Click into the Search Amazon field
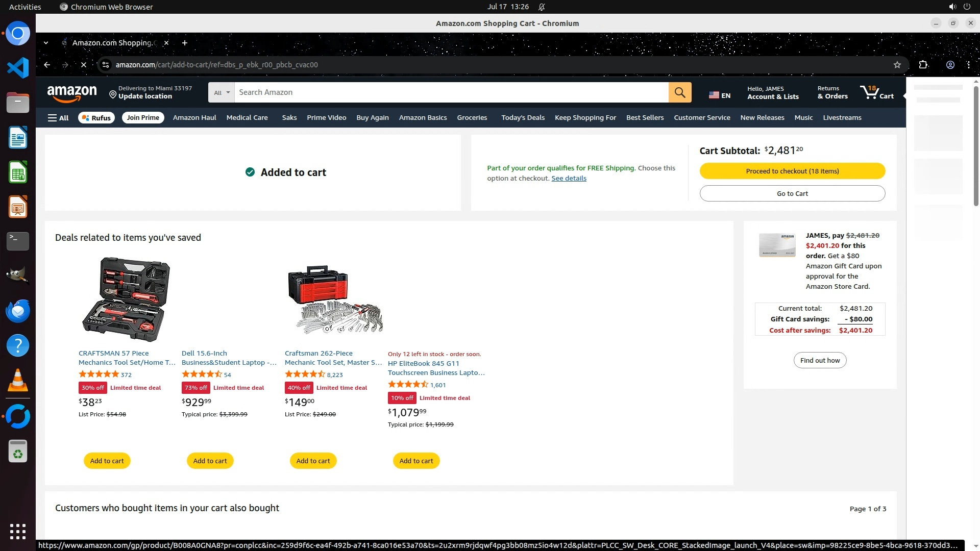This screenshot has width=980, height=551. 451,92
